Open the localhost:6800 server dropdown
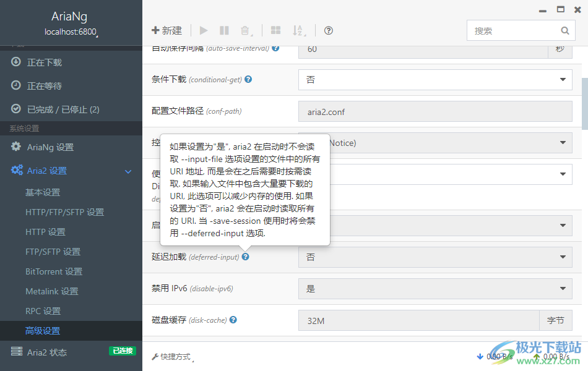Image resolution: width=588 pixels, height=371 pixels. [x=71, y=32]
